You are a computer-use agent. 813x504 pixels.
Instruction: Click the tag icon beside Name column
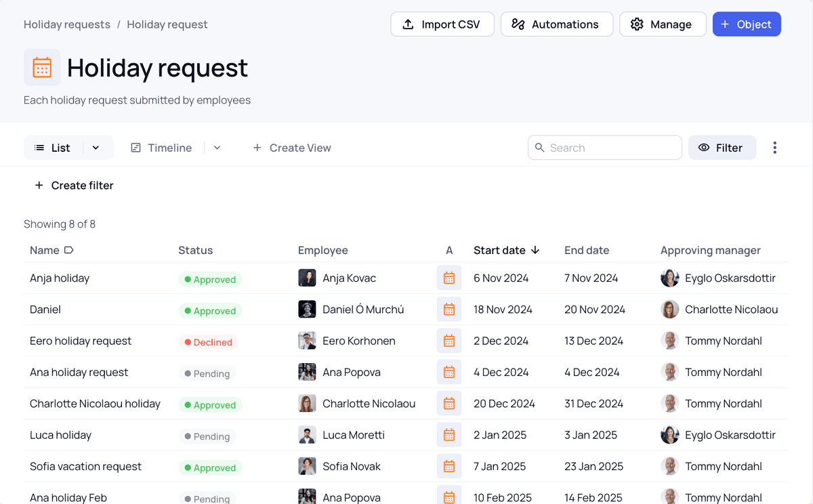click(x=68, y=250)
